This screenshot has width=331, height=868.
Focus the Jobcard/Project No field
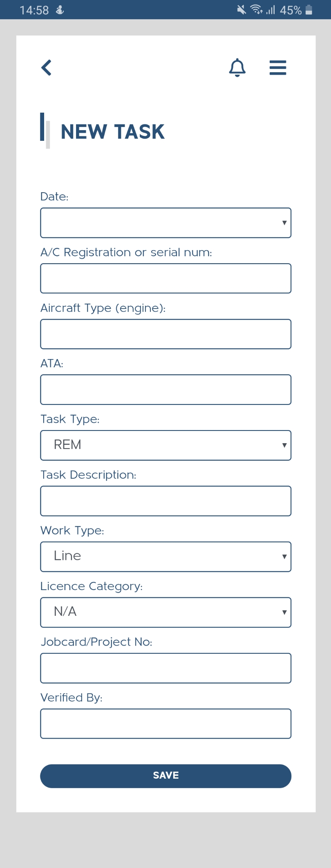(x=165, y=668)
